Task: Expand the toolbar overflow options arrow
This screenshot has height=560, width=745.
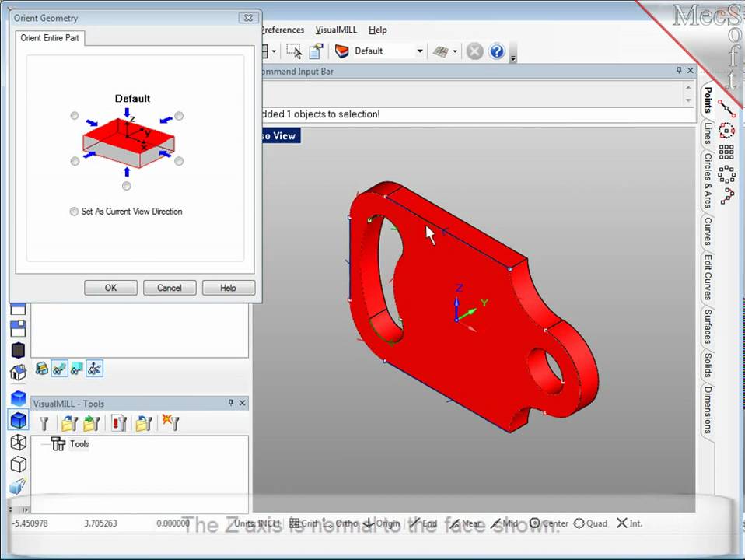Action: coord(513,58)
